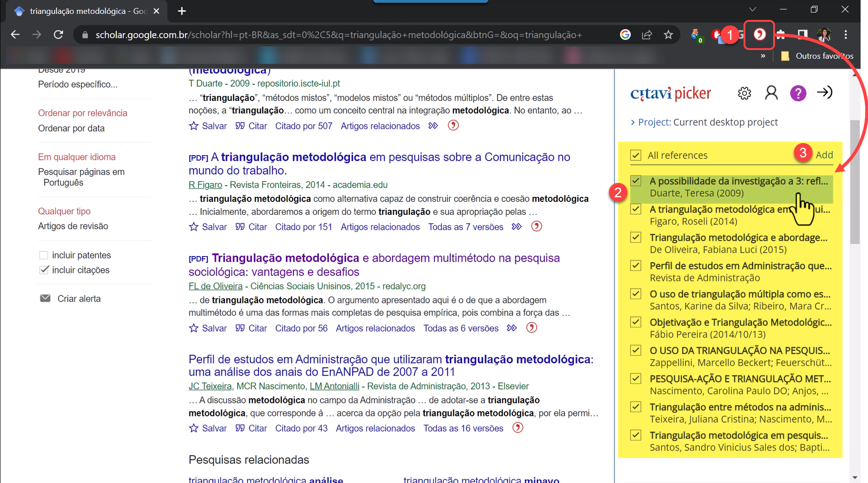
Task: Bookmark this page with the star icon
Action: click(x=668, y=35)
